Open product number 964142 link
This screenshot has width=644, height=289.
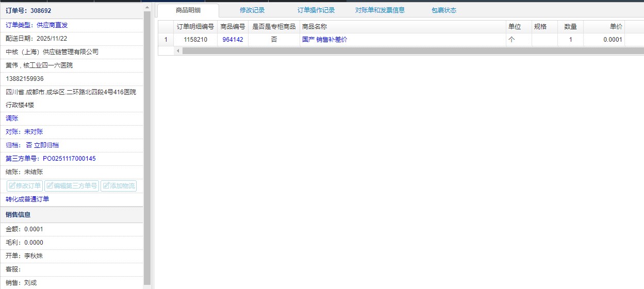[233, 40]
